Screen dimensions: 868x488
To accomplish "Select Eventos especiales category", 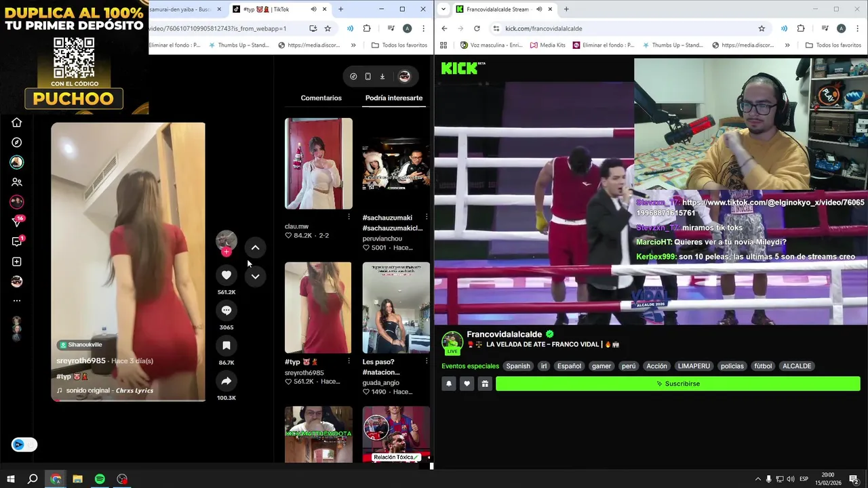I will [x=470, y=366].
